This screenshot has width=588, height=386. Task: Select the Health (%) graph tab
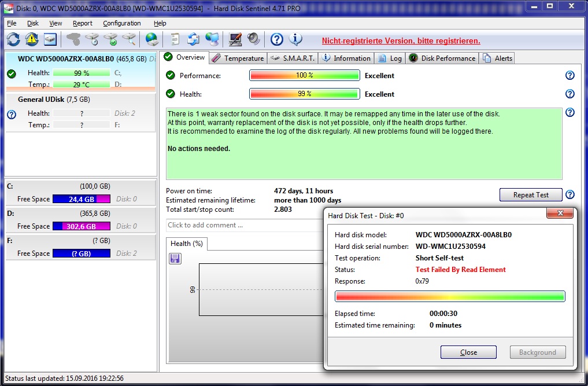pyautogui.click(x=186, y=243)
